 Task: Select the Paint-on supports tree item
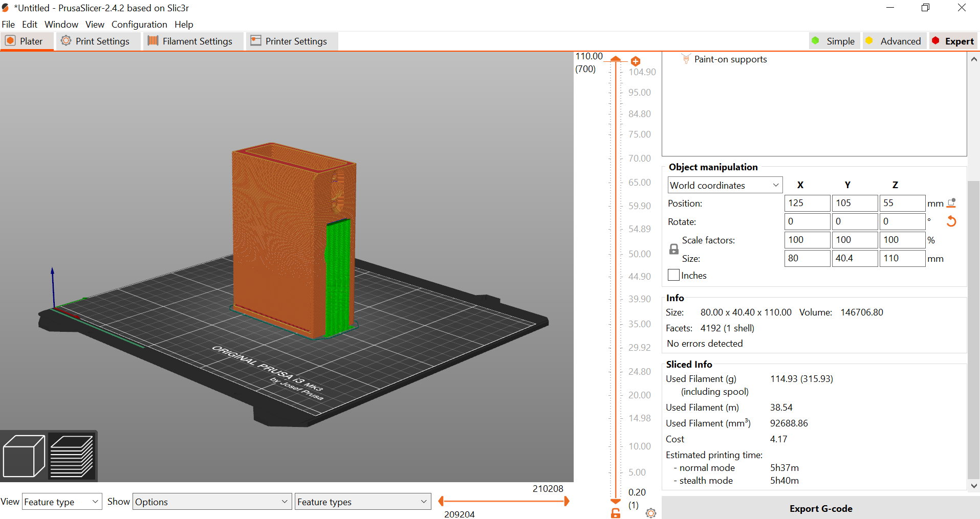(x=730, y=59)
